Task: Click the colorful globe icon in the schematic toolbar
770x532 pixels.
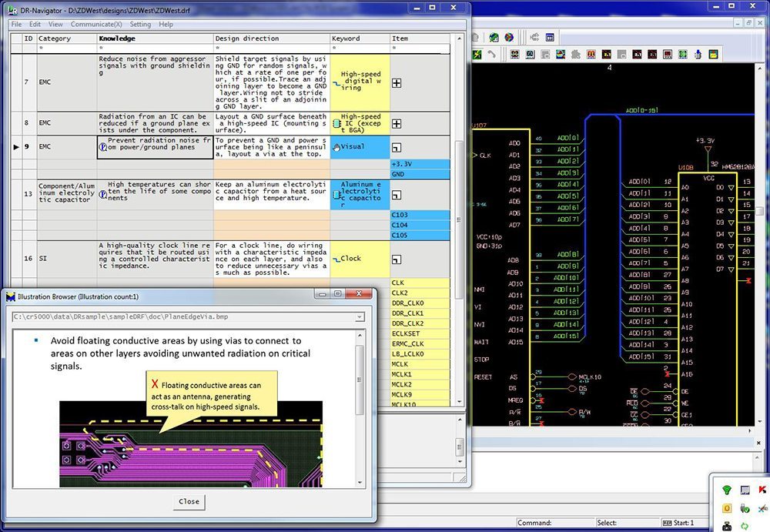Action: pos(509,37)
